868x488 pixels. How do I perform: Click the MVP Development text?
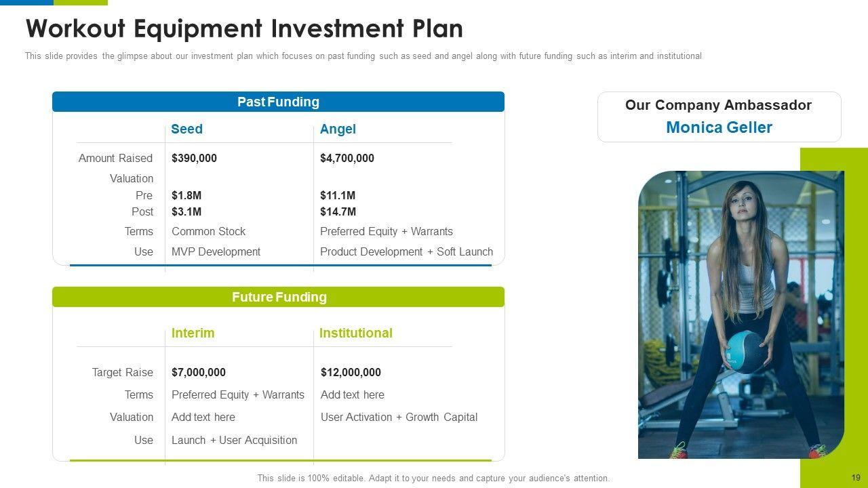point(216,251)
